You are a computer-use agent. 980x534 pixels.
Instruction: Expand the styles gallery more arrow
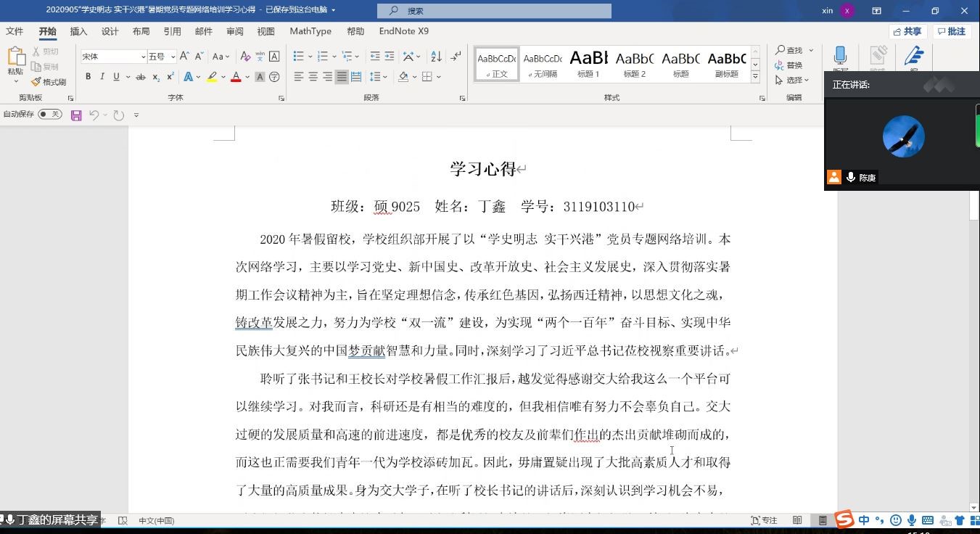[755, 76]
